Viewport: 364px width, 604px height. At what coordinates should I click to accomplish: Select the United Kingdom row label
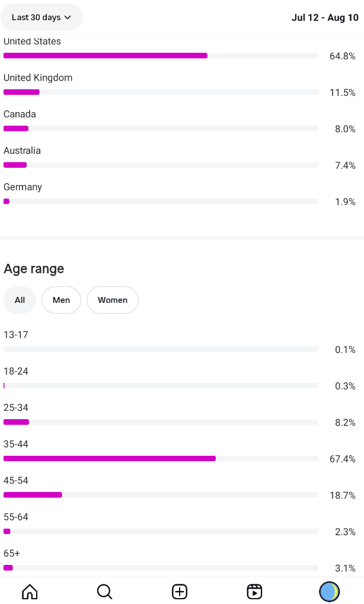click(x=38, y=78)
